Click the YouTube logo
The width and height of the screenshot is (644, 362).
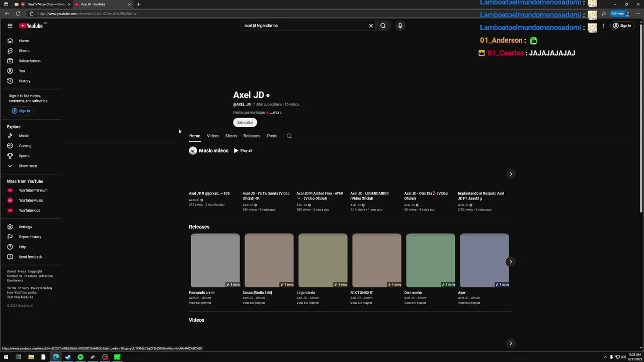coord(31,26)
